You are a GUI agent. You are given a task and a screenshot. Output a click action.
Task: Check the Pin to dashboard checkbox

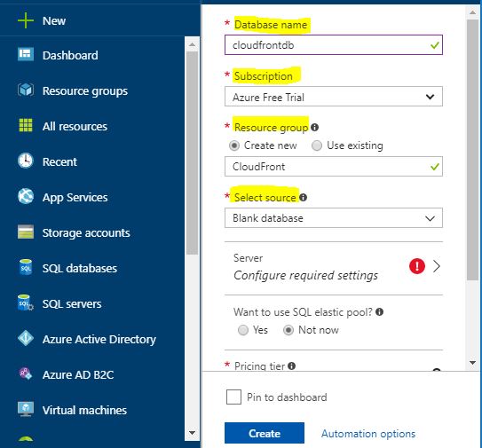(233, 397)
